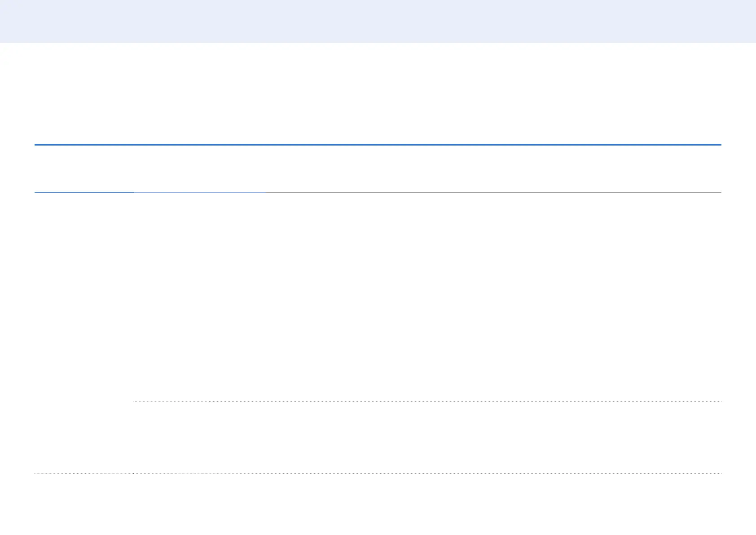Click the large empty cell above the shorter dotted line
This screenshot has width=756, height=535.
click(427, 296)
